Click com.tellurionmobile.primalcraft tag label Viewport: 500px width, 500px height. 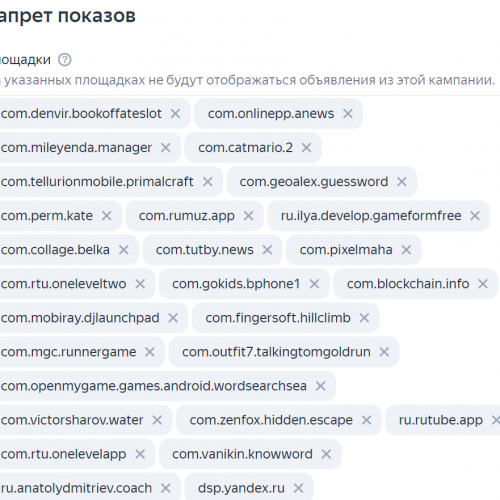pos(97,182)
